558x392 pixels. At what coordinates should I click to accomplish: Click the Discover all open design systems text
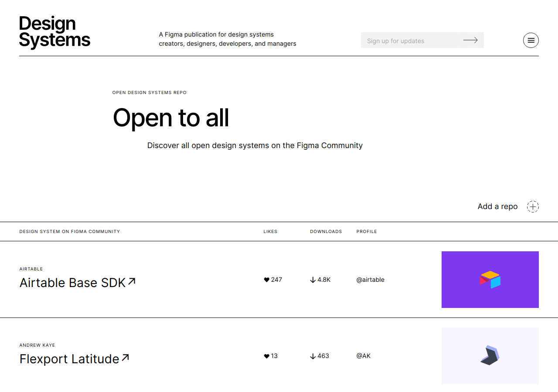255,145
